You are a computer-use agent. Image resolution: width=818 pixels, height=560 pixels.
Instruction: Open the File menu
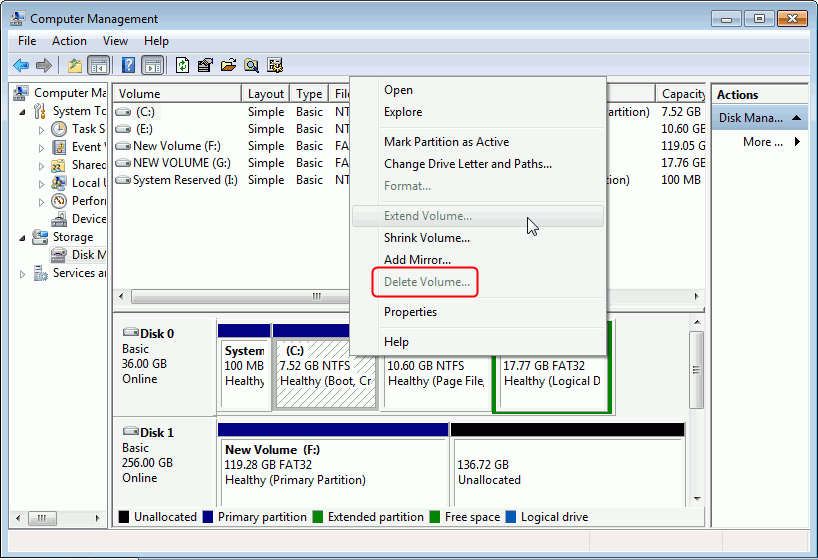tap(27, 41)
